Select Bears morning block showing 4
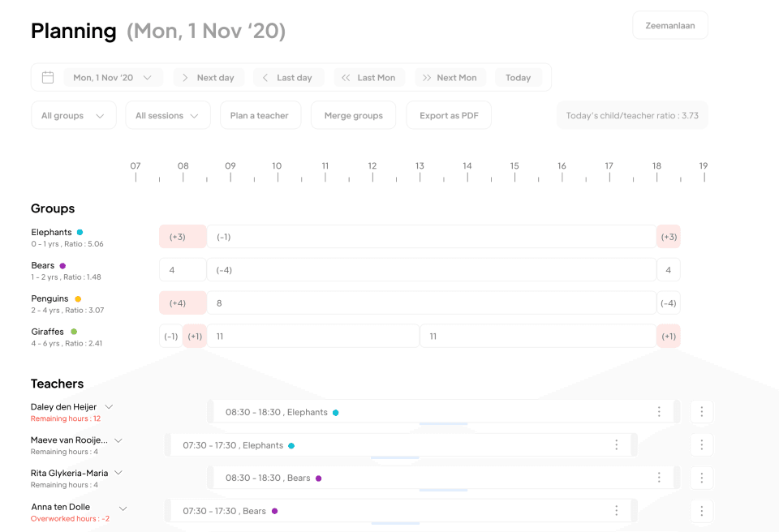The height and width of the screenshot is (532, 779). click(183, 270)
